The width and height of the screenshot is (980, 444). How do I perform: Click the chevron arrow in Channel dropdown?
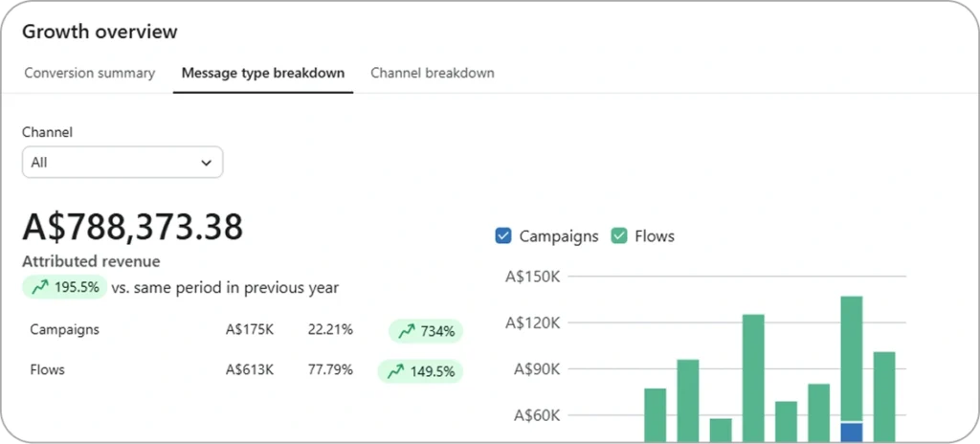click(206, 163)
